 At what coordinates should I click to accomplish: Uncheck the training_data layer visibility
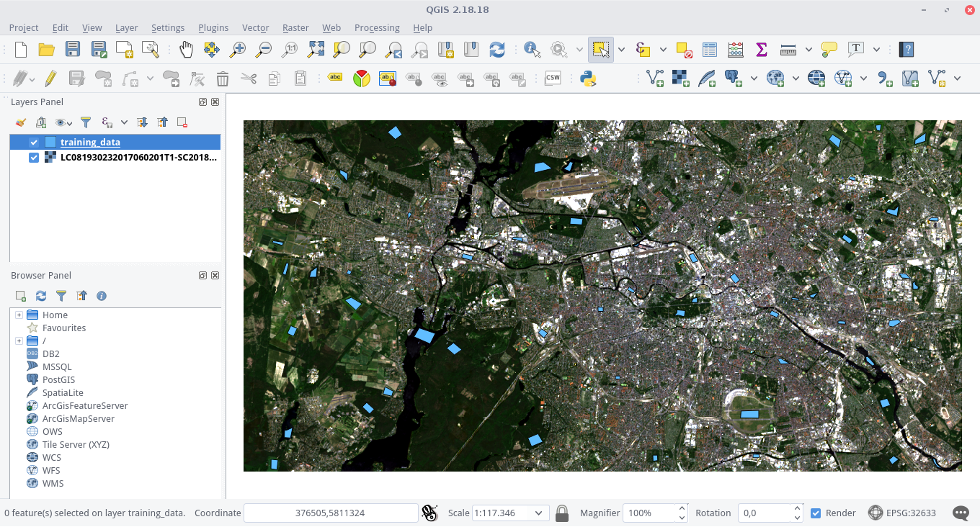coord(34,143)
